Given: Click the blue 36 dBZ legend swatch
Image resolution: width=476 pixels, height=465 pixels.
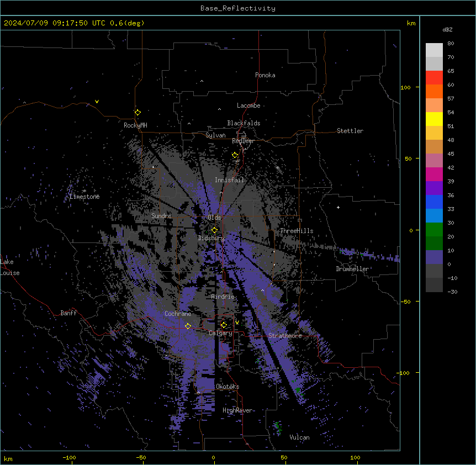Looking at the screenshot, I should pyautogui.click(x=434, y=202).
